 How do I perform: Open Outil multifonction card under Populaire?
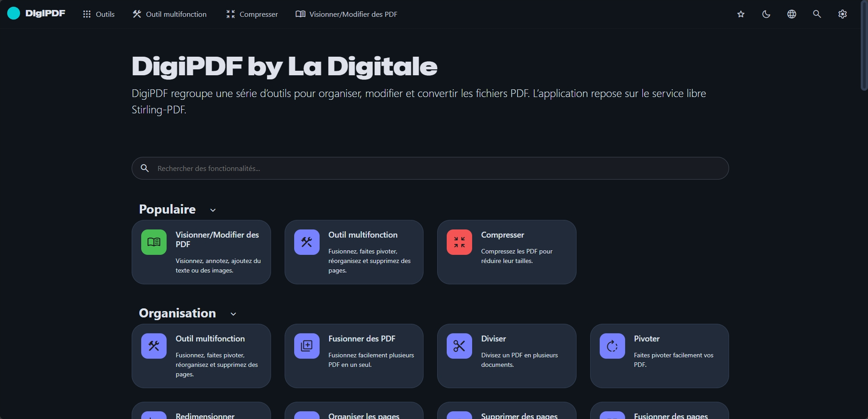[x=354, y=252]
